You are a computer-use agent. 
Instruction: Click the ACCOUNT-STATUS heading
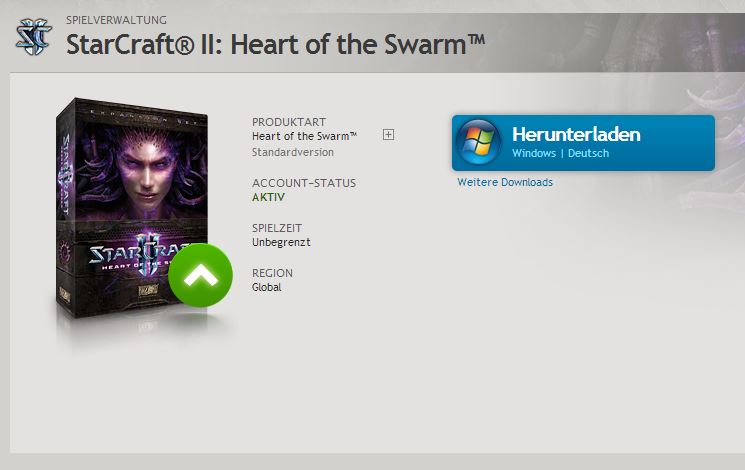coord(304,183)
